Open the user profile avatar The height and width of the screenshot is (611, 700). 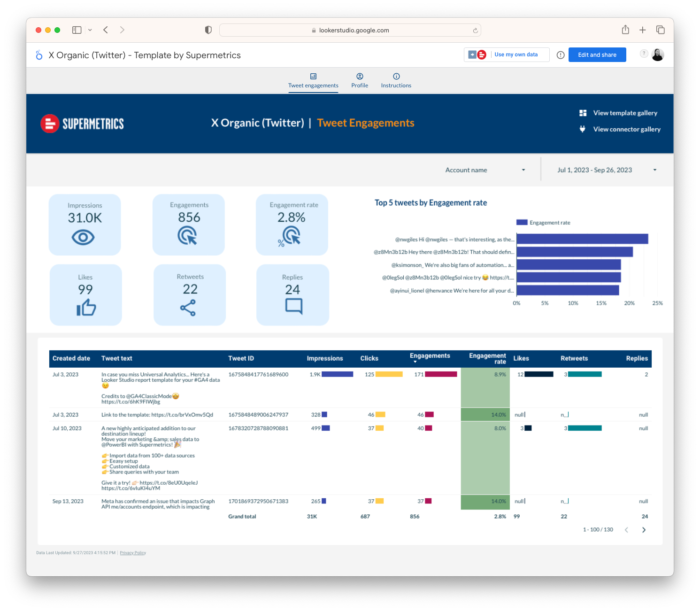pos(658,55)
